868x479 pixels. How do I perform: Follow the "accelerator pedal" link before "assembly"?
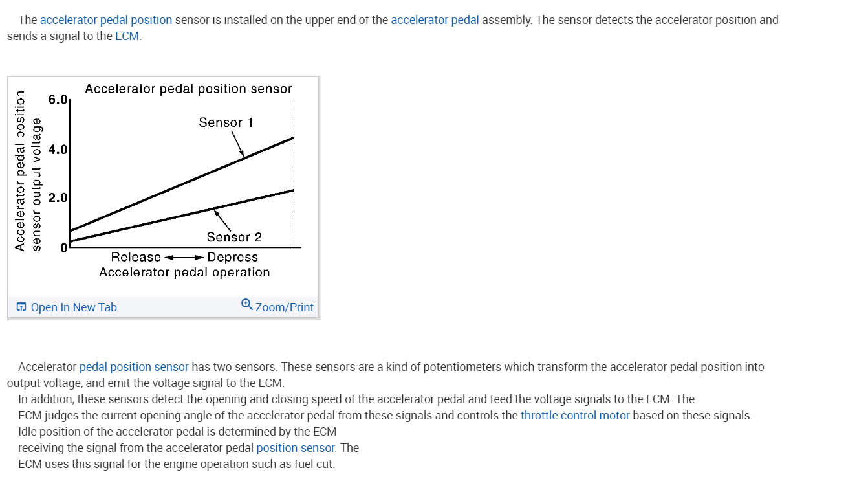pos(435,20)
